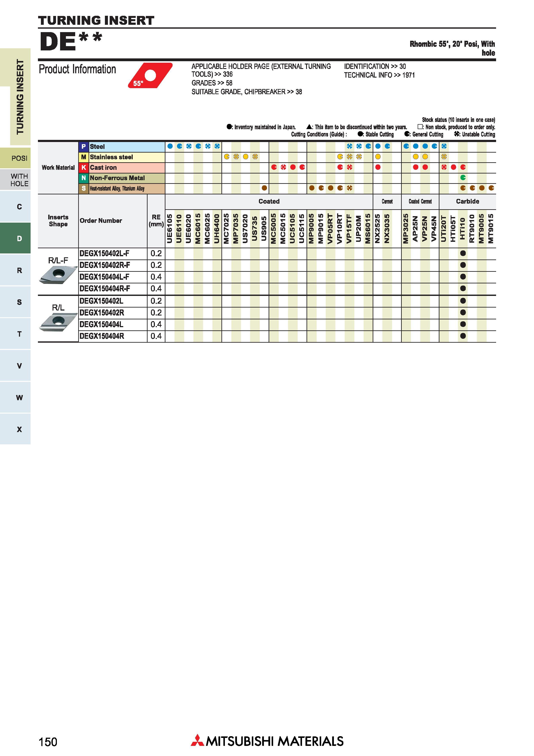Click the NX2525 grade column header
534x756 pixels.
point(378,228)
